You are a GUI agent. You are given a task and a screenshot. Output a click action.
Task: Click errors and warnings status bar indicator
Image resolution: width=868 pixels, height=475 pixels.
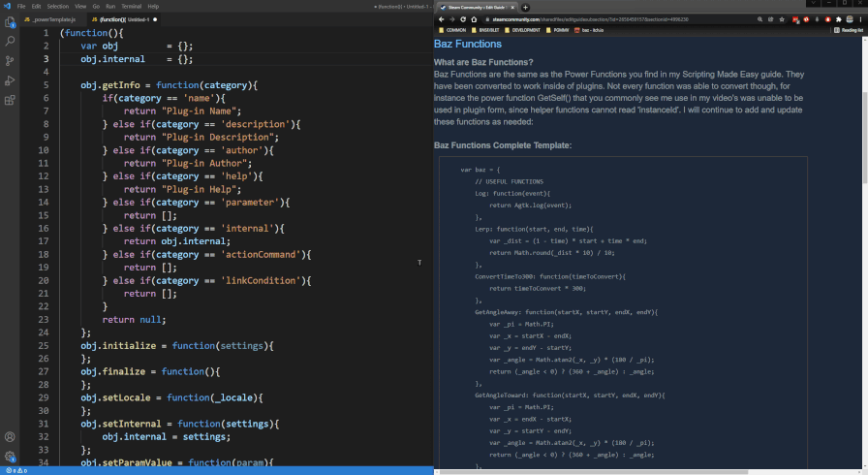[16, 470]
